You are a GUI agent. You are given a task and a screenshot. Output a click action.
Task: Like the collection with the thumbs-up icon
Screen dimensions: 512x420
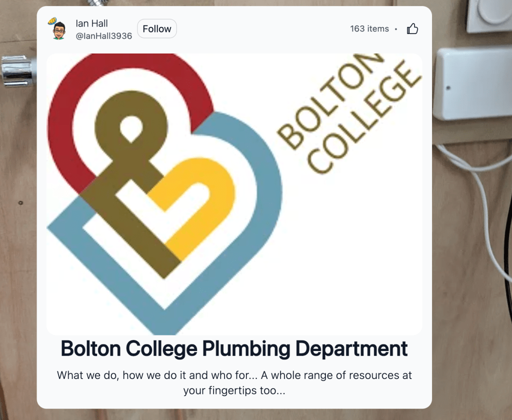412,29
